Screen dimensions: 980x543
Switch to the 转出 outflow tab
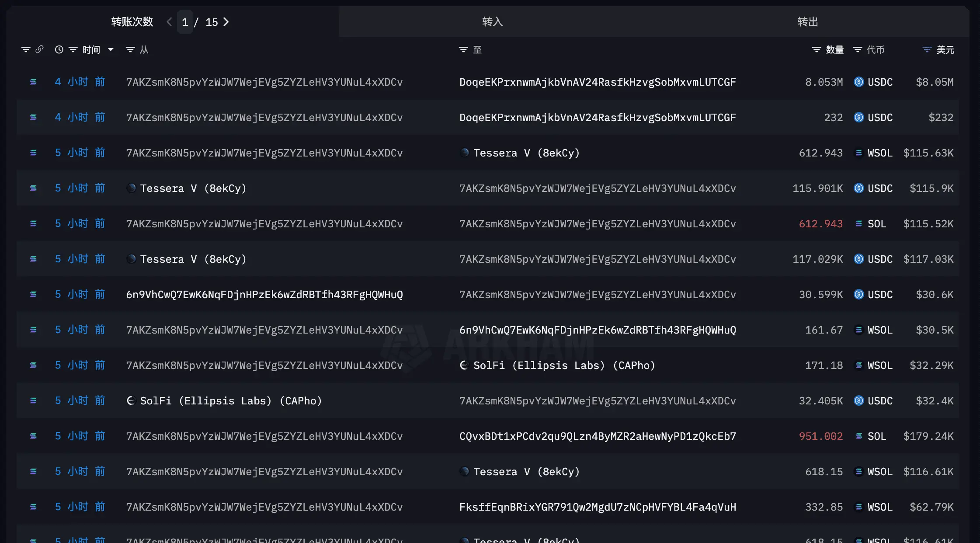point(808,22)
